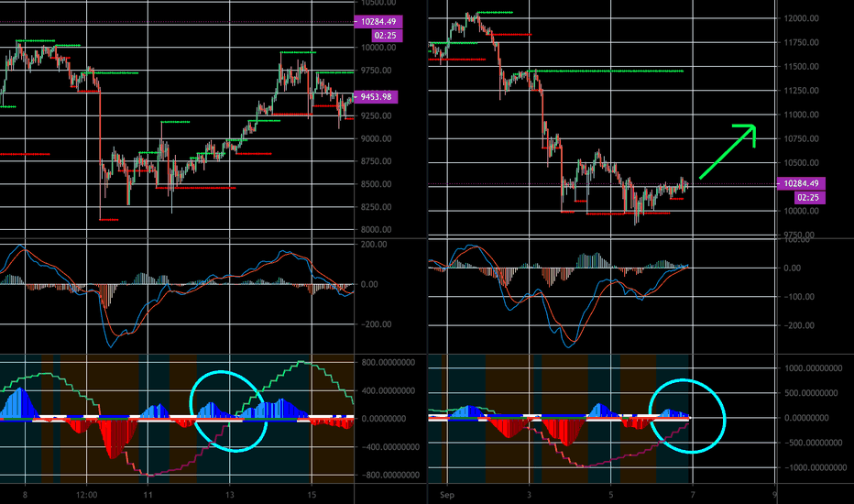Viewport: 854px width, 504px height.
Task: Select date 11 on left time axis
Action: coord(148,495)
